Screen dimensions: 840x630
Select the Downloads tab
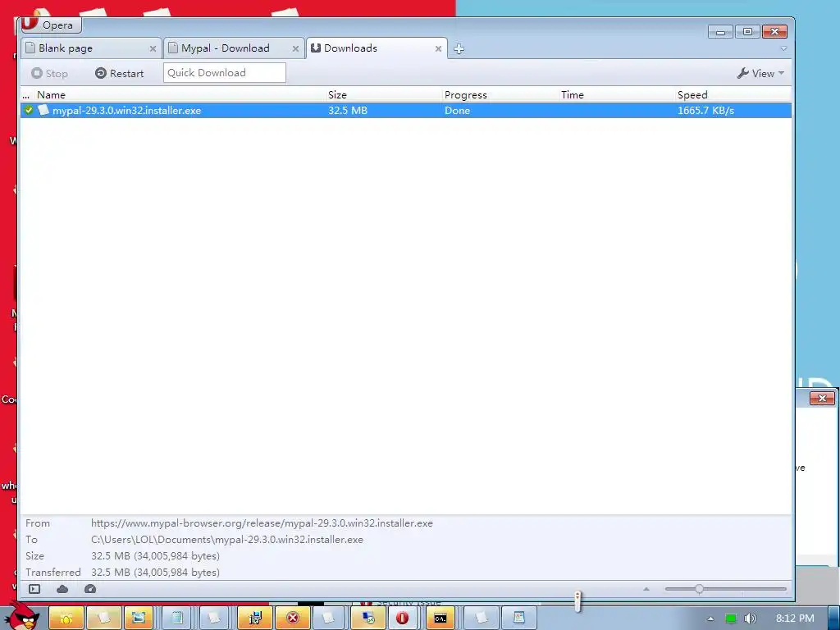point(377,48)
